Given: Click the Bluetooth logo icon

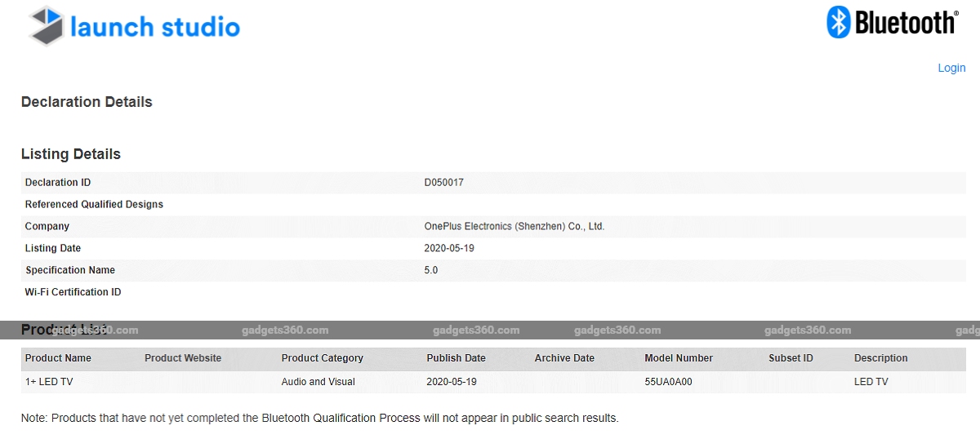Looking at the screenshot, I should click(x=840, y=22).
